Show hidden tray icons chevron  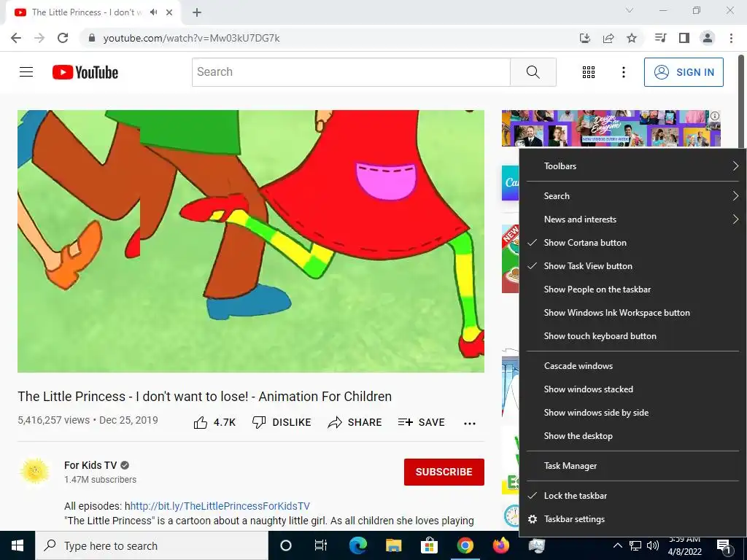617,545
